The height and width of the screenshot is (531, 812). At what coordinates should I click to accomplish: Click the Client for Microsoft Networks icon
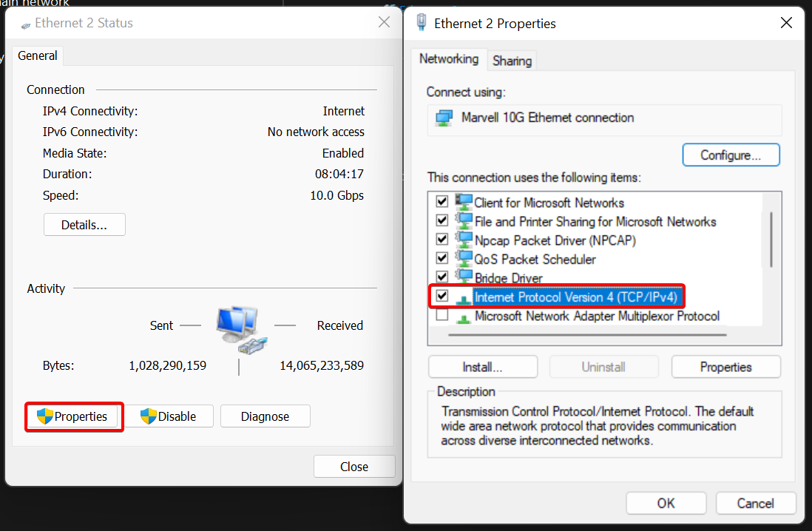[464, 202]
